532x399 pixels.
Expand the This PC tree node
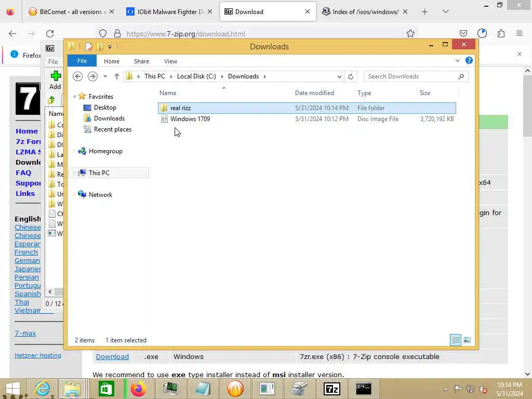[75, 172]
